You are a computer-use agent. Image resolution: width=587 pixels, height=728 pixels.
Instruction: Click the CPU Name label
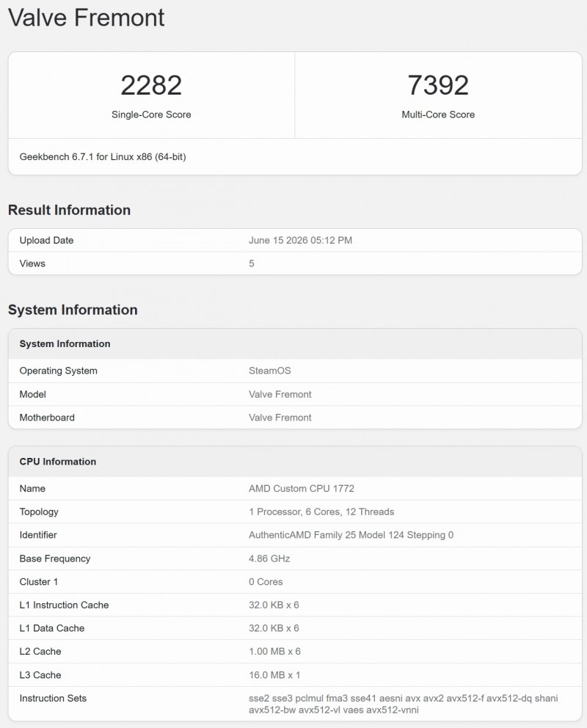coord(32,489)
